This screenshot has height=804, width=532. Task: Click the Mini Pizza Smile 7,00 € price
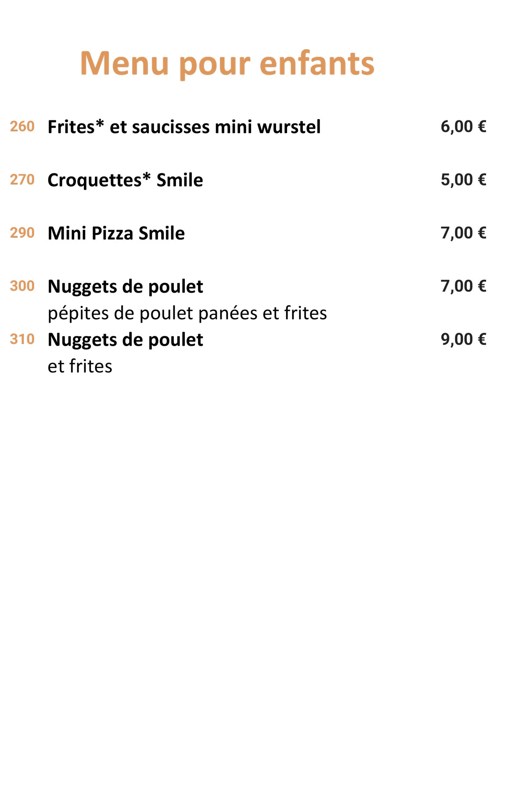pos(464,233)
